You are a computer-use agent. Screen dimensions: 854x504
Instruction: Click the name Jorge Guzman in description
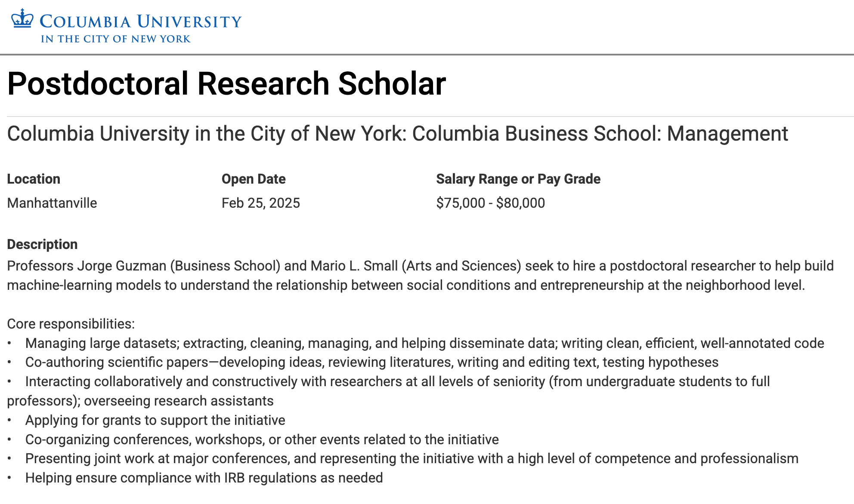pos(122,266)
